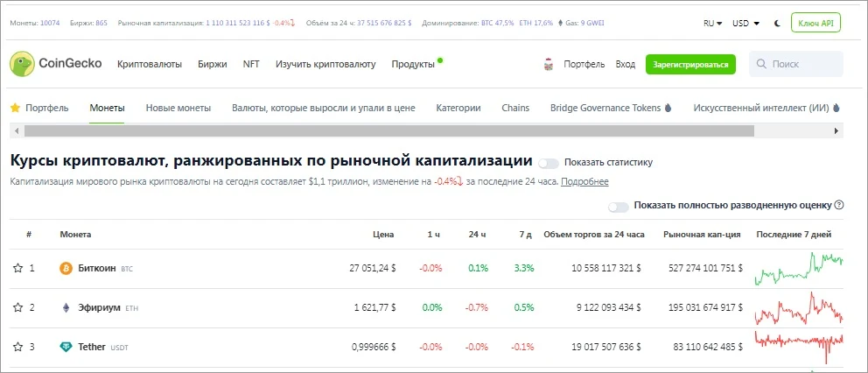Viewport: 868px width, 373px height.
Task: Click the Ethereum gas icon in top bar
Action: tap(560, 24)
